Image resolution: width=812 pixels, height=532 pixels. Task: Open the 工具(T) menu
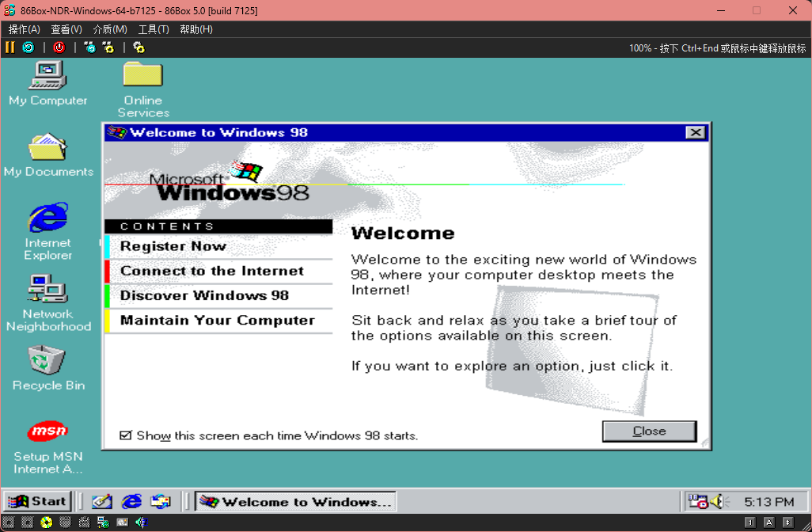(x=154, y=29)
